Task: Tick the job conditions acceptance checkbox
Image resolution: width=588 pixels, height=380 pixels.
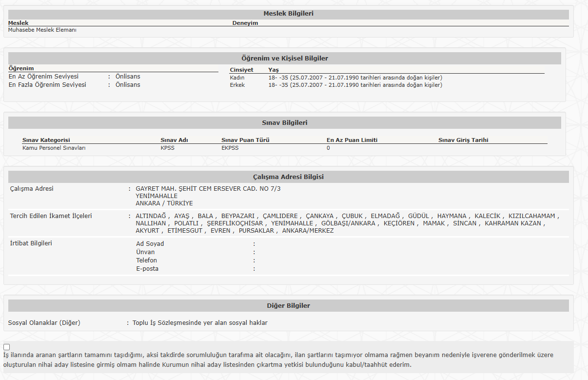Action: [7, 347]
